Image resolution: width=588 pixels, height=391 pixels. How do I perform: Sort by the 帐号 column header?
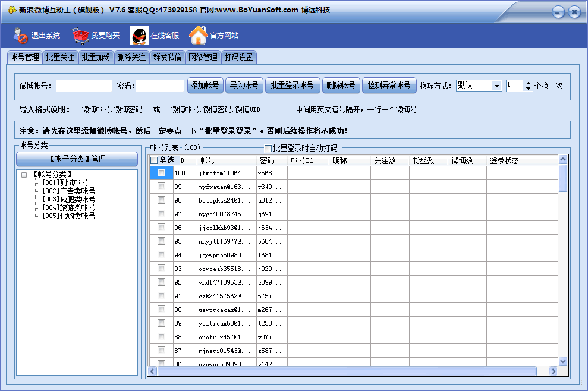coord(227,160)
